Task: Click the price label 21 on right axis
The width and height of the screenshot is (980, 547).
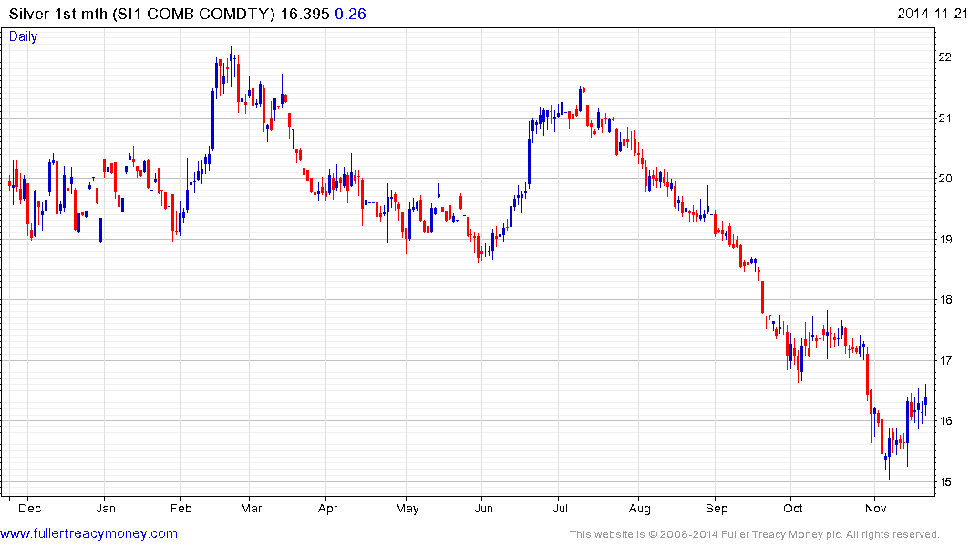Action: pyautogui.click(x=945, y=119)
